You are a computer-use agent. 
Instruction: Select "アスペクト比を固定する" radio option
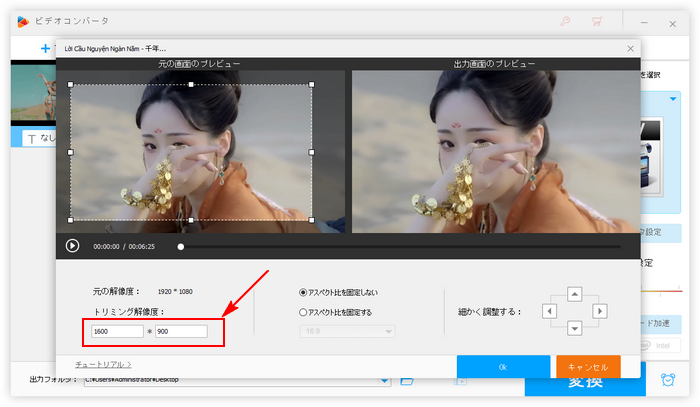click(x=335, y=312)
